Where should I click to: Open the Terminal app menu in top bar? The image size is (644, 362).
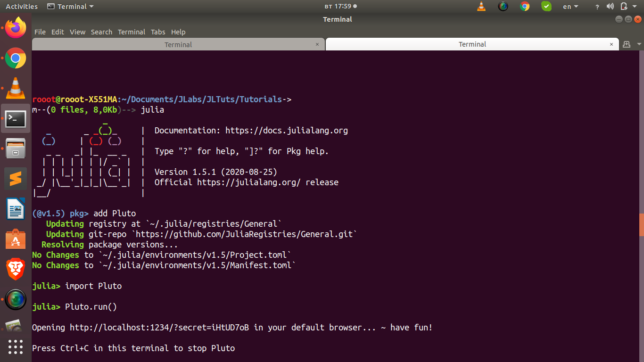[x=71, y=7]
